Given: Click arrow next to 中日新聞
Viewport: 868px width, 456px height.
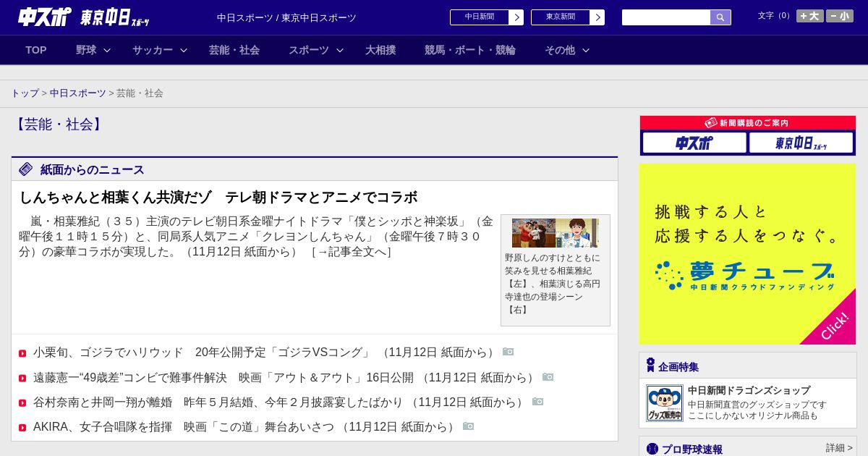Looking at the screenshot, I should [x=516, y=17].
